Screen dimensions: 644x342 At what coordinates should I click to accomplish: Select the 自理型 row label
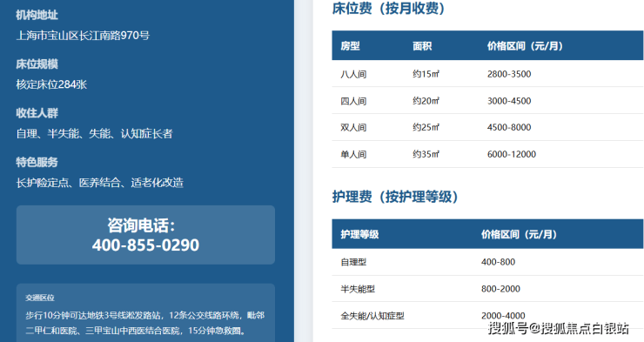pos(353,262)
